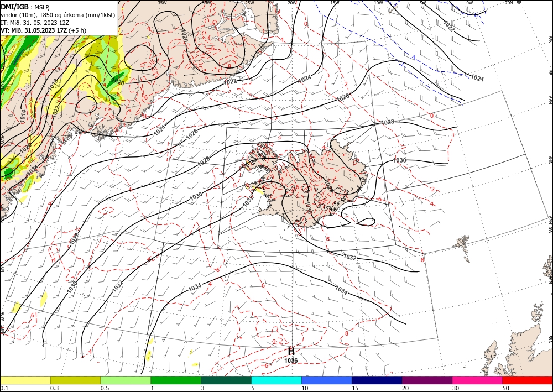The image size is (553, 392).
Task: Click the 'VT: Mið. 31.05.2023 17Z (+5 h)' line
Action: click(43, 30)
